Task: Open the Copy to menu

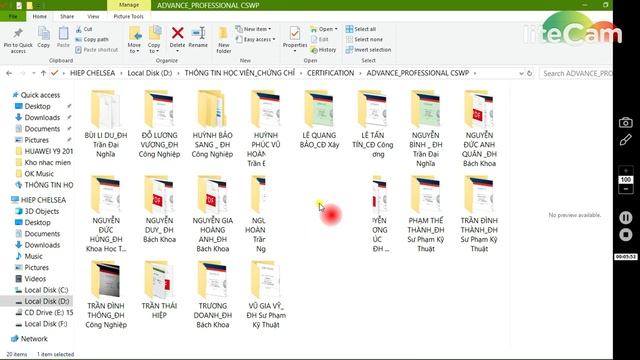Action: [x=154, y=40]
